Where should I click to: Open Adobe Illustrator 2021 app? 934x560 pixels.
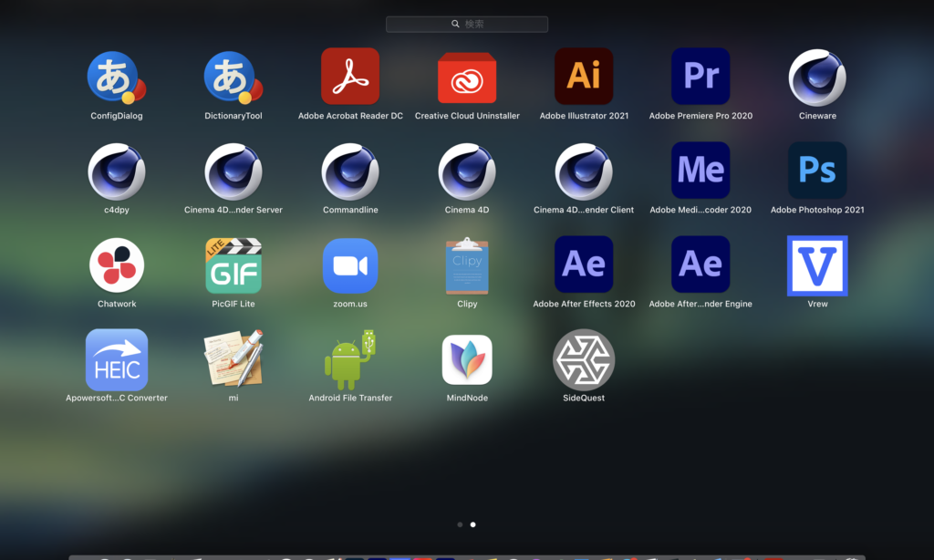point(584,77)
